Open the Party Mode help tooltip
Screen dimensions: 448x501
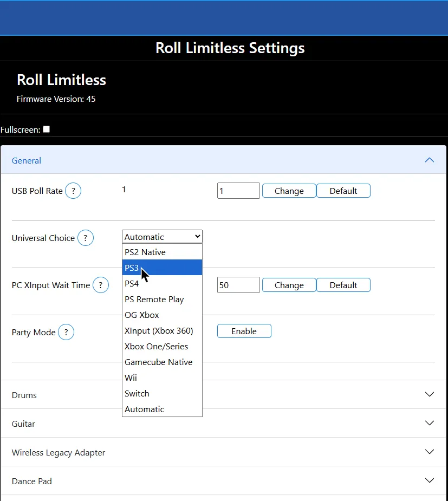[x=66, y=332]
